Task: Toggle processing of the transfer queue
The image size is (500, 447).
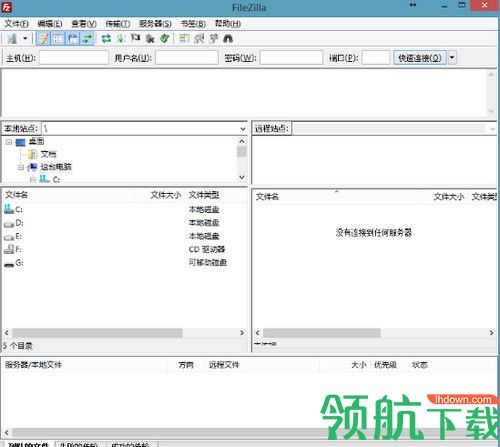Action: [x=121, y=39]
